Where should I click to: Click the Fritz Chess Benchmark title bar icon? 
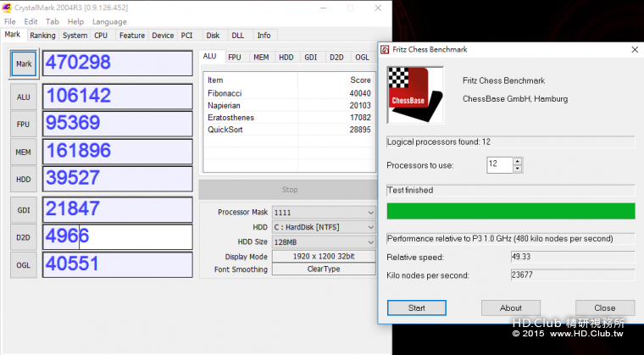point(385,50)
